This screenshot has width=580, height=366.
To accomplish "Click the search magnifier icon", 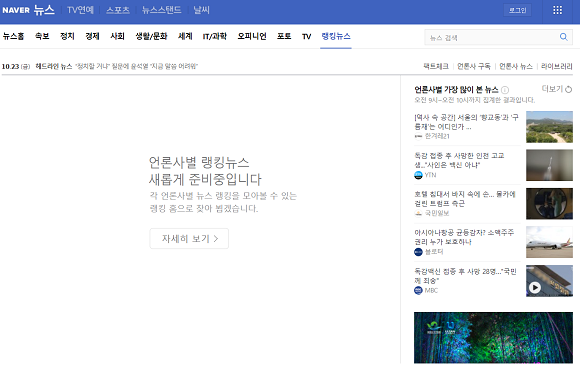I will [563, 37].
